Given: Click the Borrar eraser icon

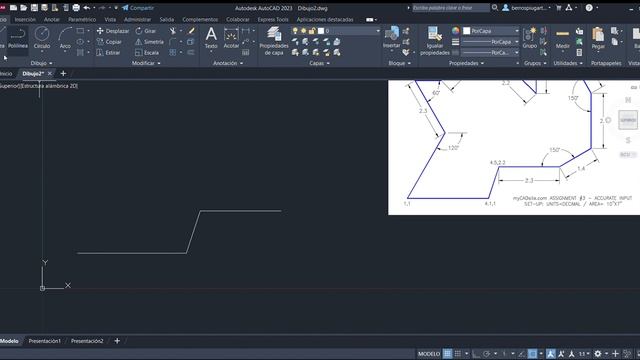Looking at the screenshot, I should tap(191, 31).
